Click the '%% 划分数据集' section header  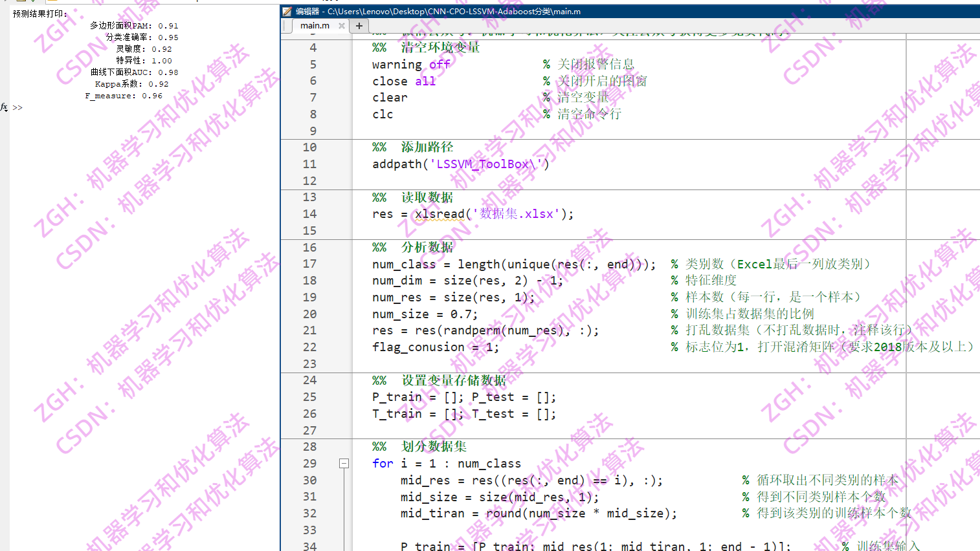tap(419, 447)
